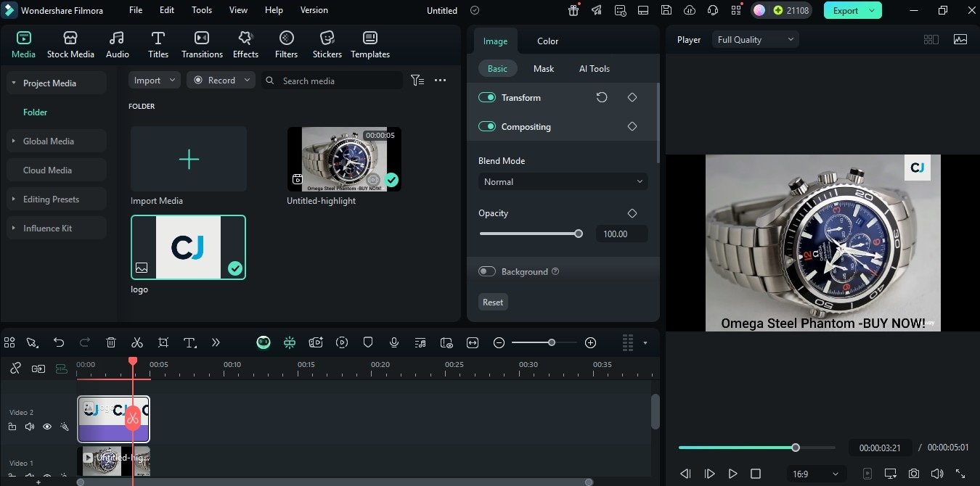980x486 pixels.
Task: Click the marker shield icon
Action: coord(368,342)
